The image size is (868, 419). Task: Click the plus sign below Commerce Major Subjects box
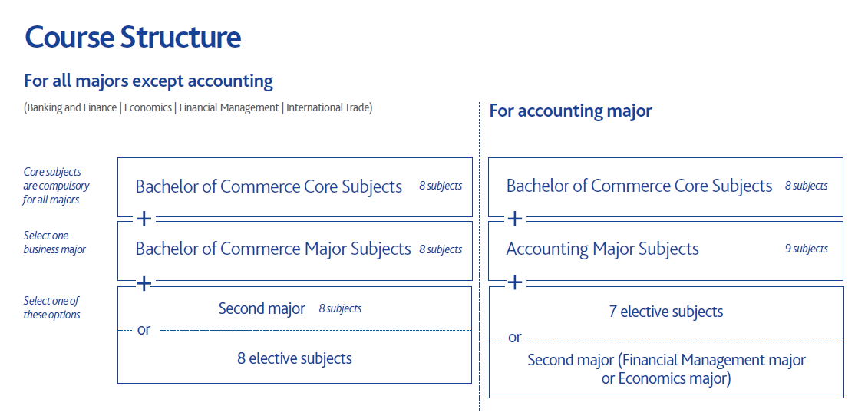pos(144,283)
